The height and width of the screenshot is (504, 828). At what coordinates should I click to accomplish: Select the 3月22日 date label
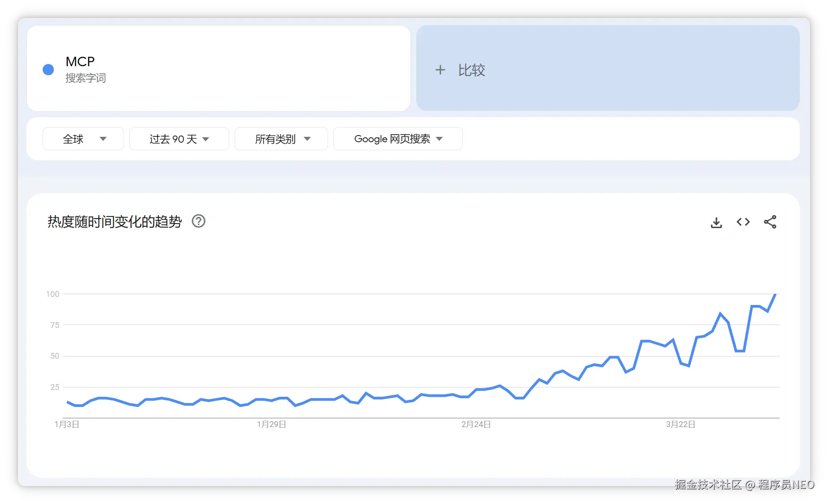pyautogui.click(x=680, y=424)
